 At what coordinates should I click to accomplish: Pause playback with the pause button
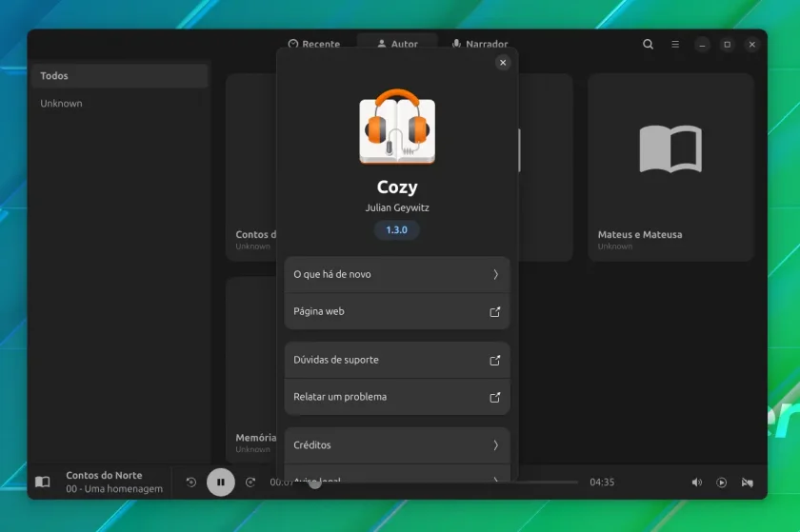click(x=221, y=482)
